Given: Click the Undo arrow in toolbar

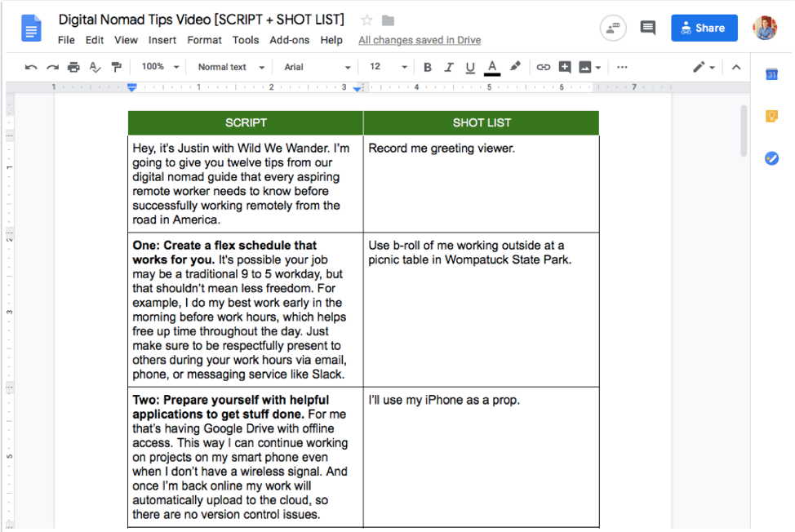Looking at the screenshot, I should pos(31,68).
